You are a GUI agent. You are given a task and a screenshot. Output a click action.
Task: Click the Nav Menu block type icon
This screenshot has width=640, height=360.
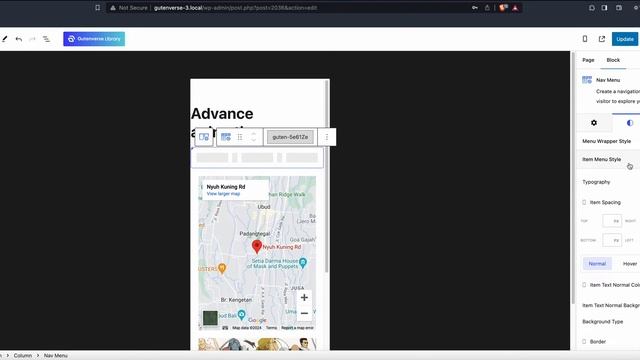226,137
